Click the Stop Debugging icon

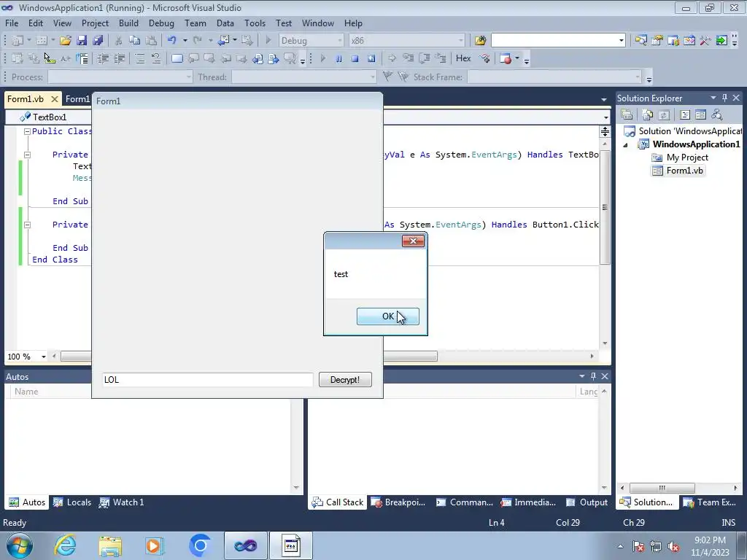355,58
